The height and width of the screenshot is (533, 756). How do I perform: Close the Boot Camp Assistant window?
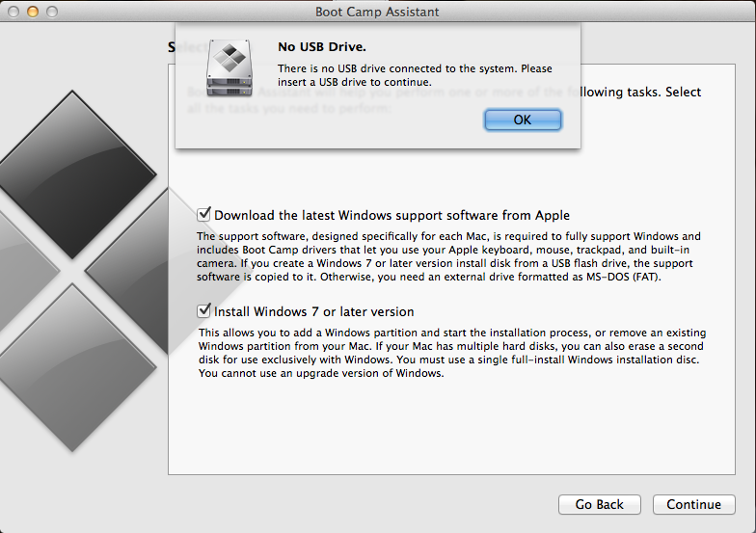coord(13,12)
